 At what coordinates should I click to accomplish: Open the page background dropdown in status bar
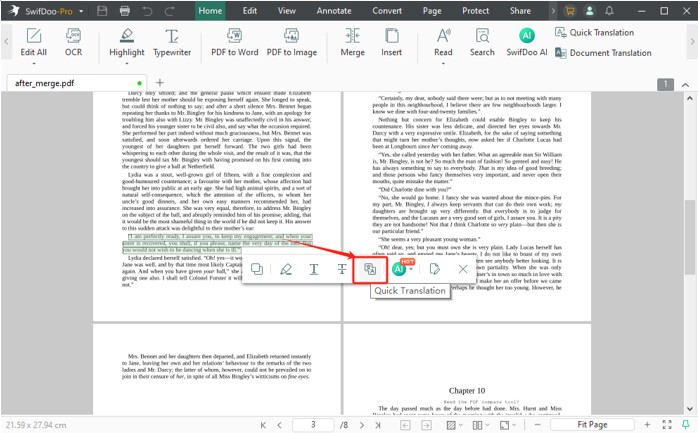point(454,425)
